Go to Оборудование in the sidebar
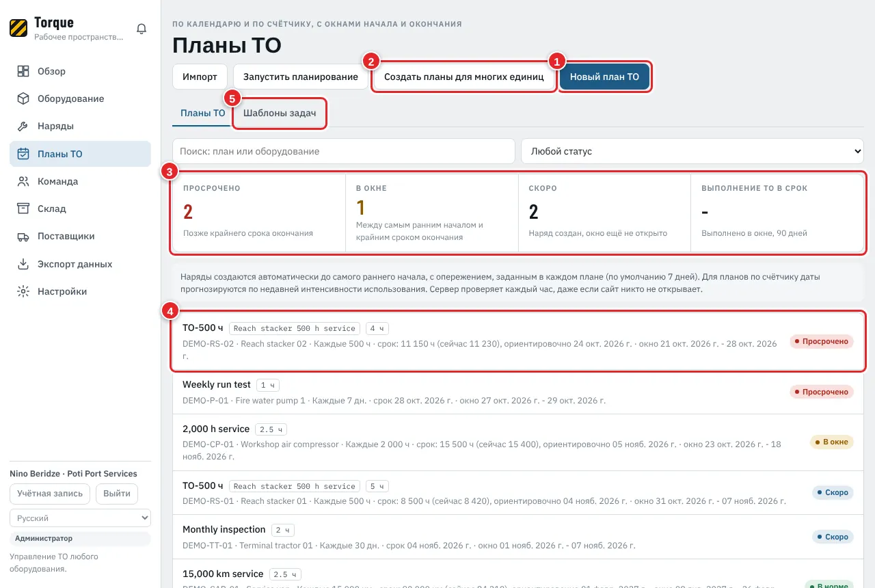This screenshot has width=875, height=588. pos(80,98)
